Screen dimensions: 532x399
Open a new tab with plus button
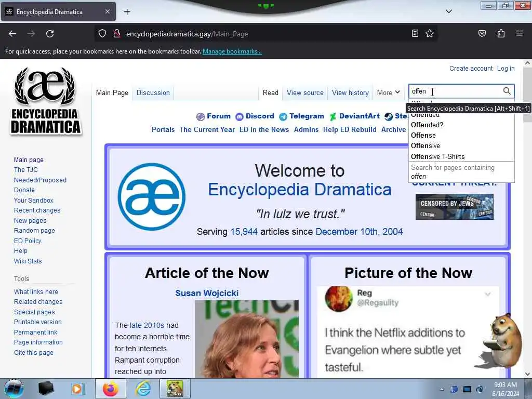[127, 12]
